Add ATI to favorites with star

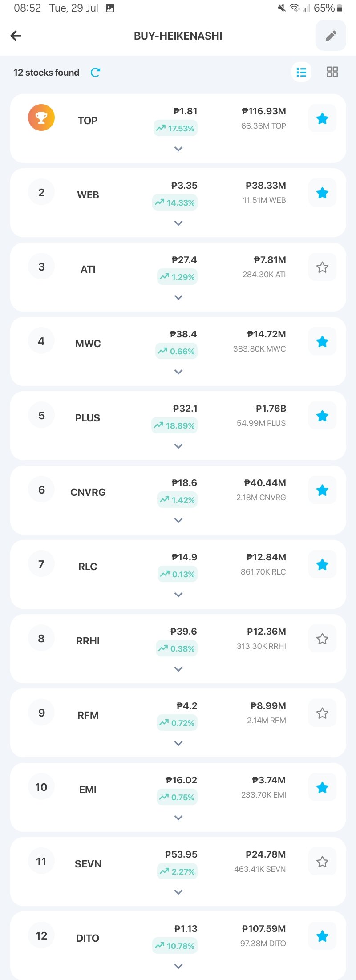click(322, 267)
